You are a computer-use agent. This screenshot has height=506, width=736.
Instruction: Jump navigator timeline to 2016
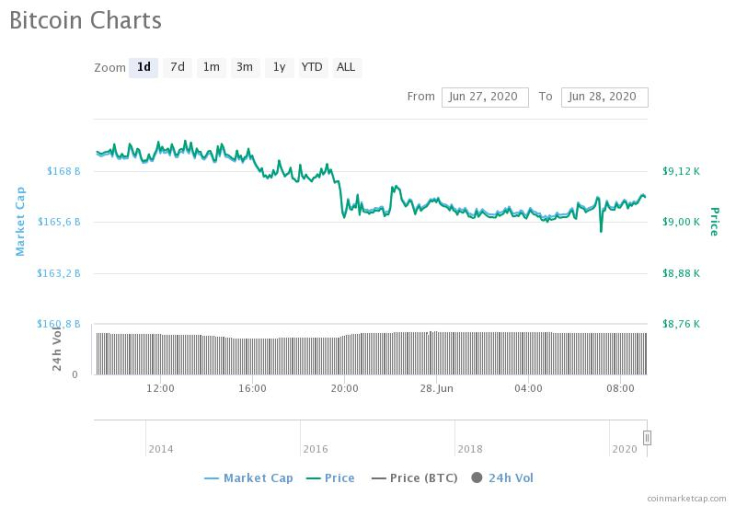(315, 449)
